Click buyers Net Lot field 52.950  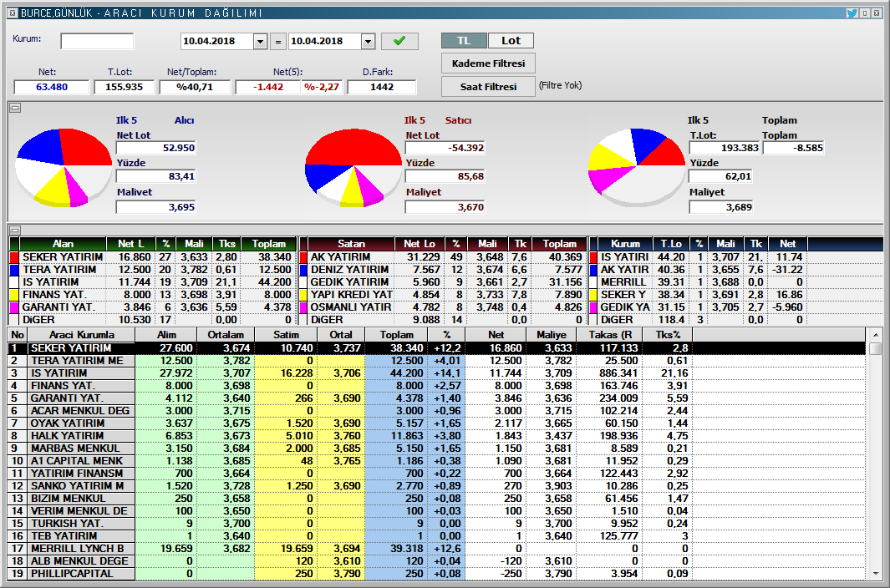(156, 148)
